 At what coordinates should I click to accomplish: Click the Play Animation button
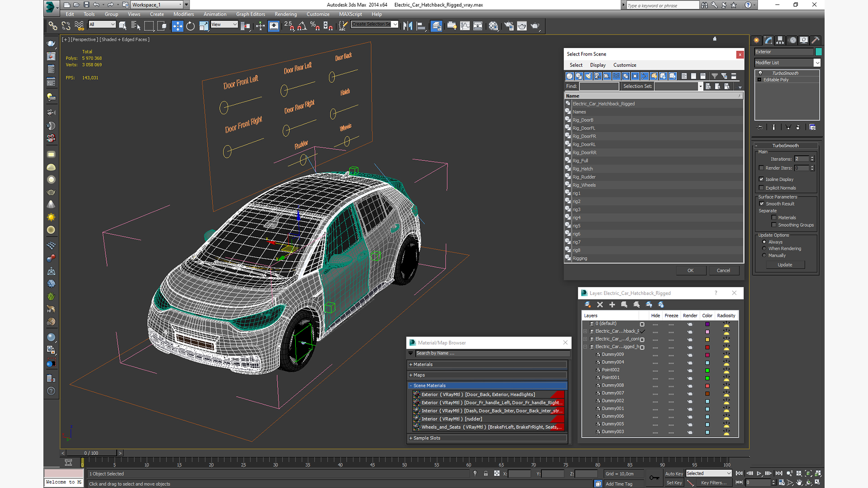tap(759, 474)
